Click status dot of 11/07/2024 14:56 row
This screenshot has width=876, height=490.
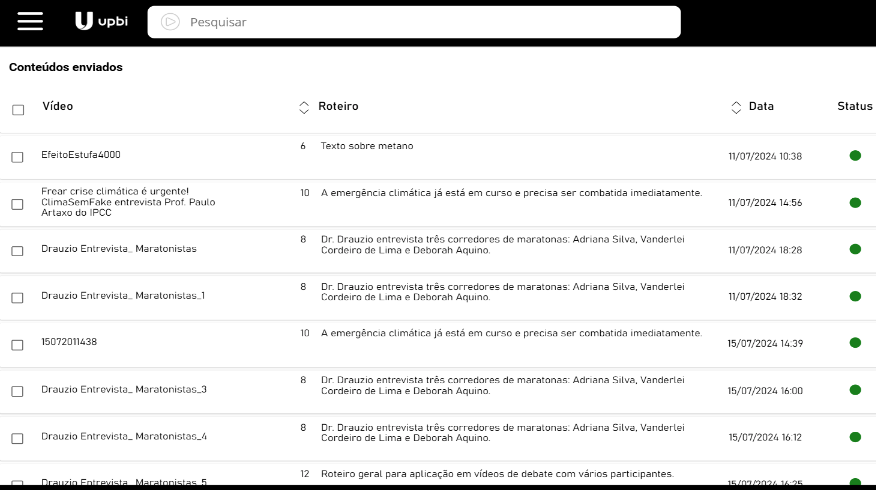point(855,202)
